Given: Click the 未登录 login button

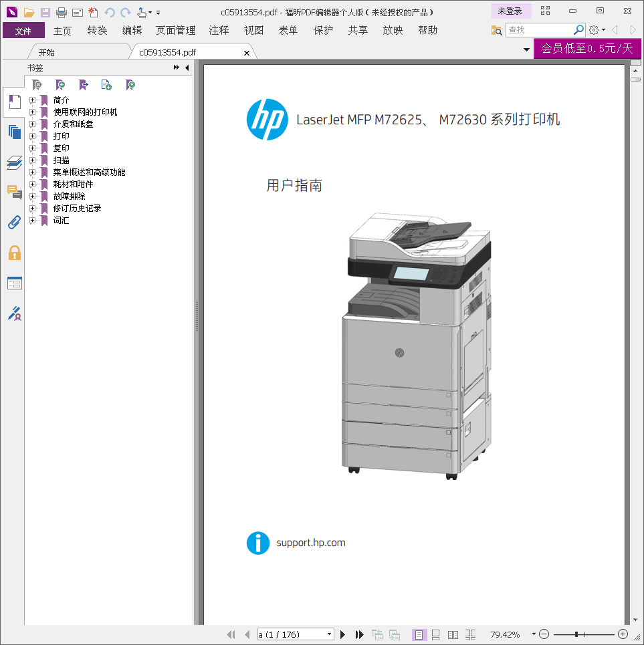Looking at the screenshot, I should coord(510,11).
